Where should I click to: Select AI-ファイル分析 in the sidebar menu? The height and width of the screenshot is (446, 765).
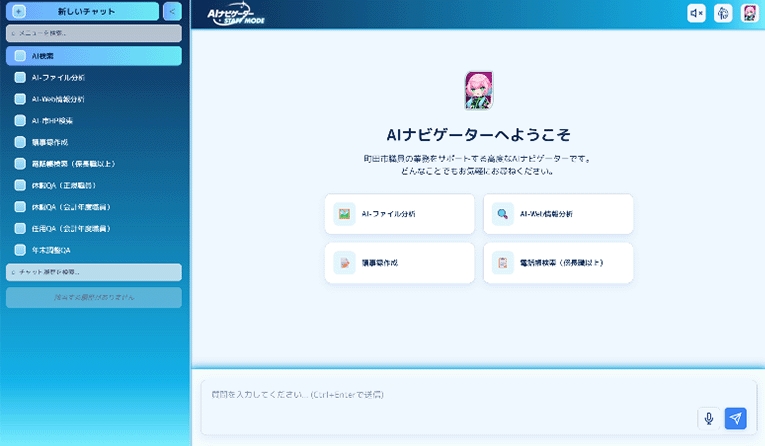pos(58,77)
